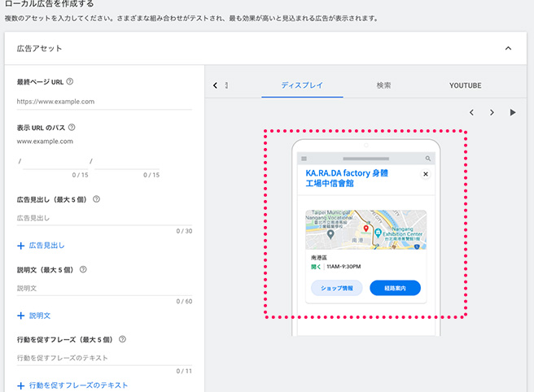Click the 広告見出し text field
The image size is (534, 392).
pos(104,218)
